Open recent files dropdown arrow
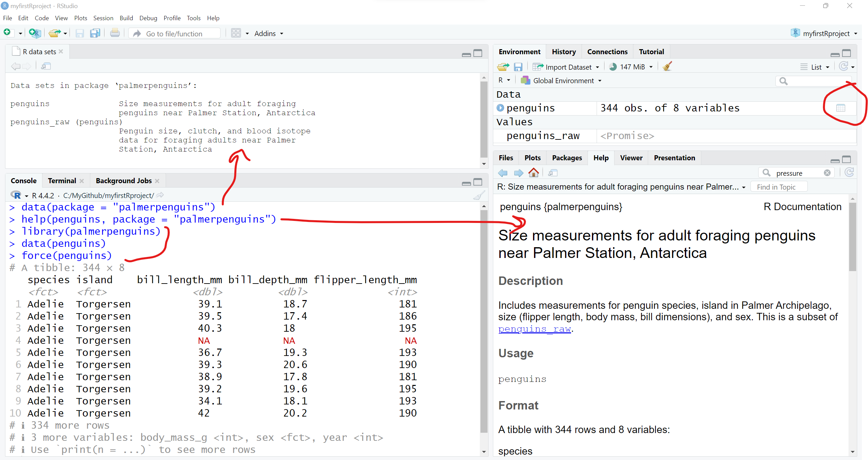868x460 pixels. 65,33
